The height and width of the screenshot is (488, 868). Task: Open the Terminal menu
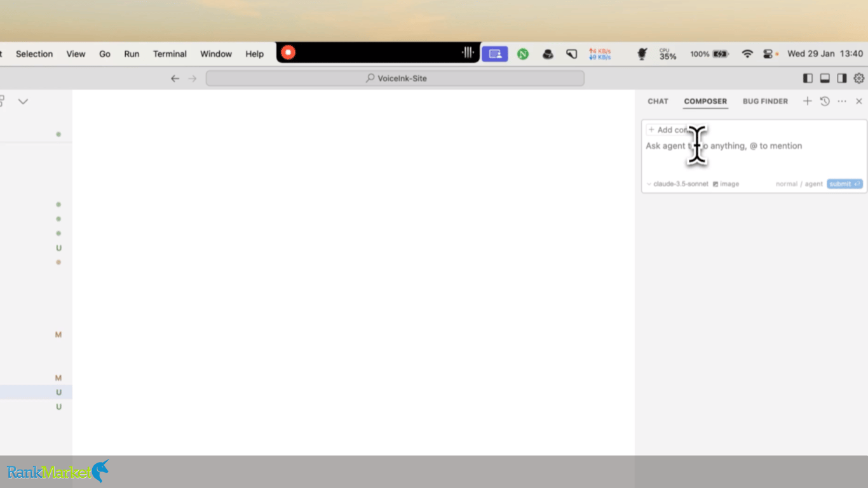[x=170, y=54]
